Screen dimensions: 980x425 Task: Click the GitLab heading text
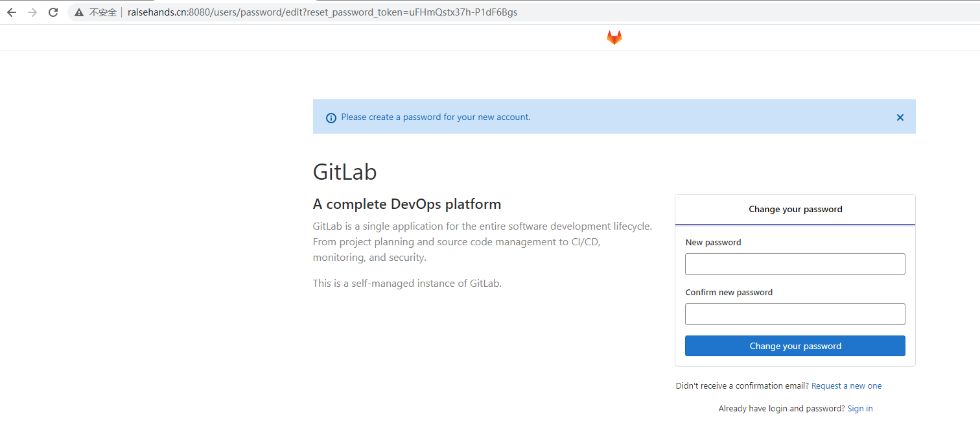[x=345, y=171]
